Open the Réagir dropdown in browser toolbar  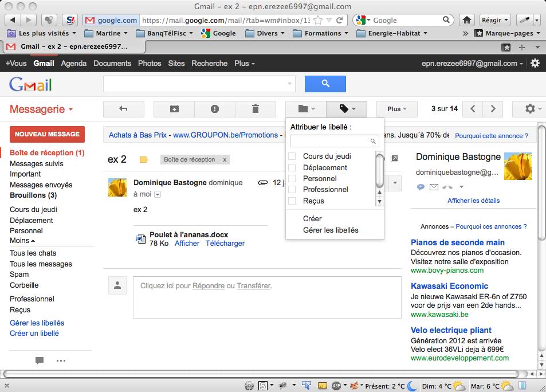pos(495,20)
